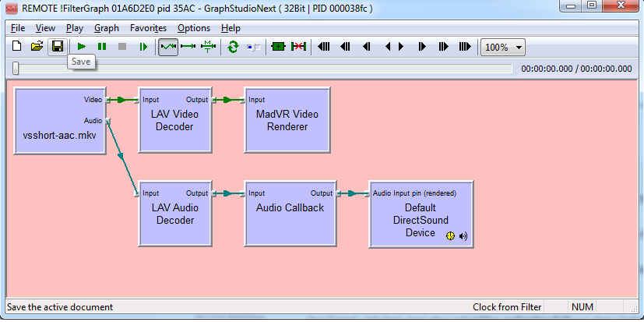Click 'Save the active document' status text

(60, 306)
